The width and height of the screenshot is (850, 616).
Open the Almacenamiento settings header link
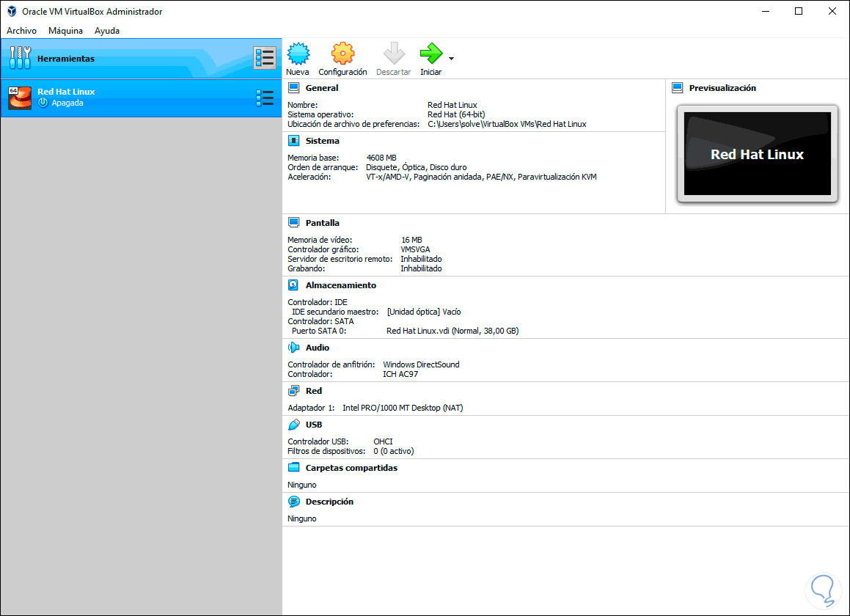point(341,285)
